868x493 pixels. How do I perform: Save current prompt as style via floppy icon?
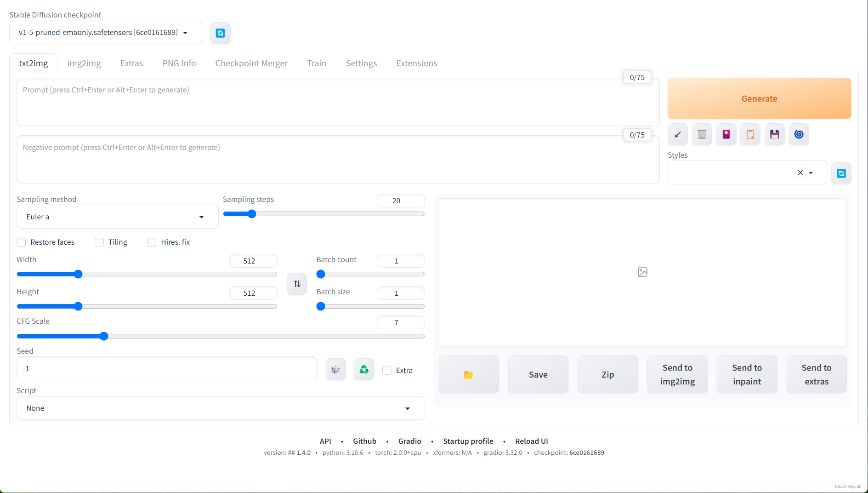pyautogui.click(x=775, y=134)
